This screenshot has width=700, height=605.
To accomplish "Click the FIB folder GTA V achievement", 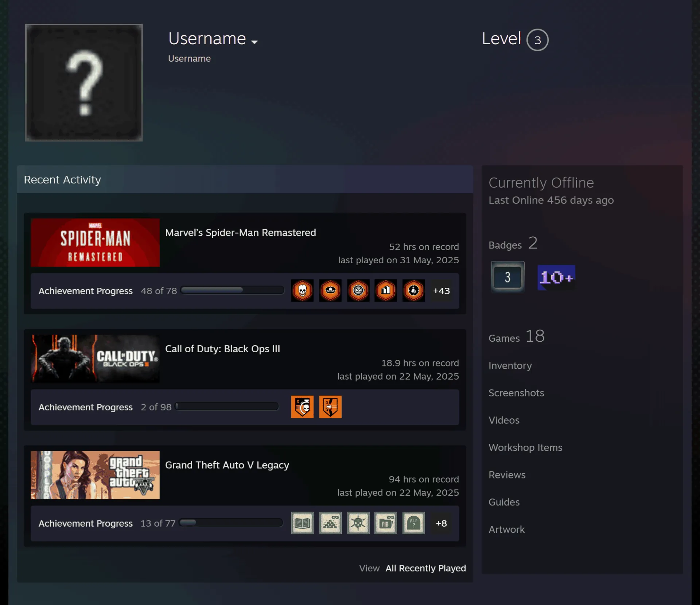I will pos(386,523).
